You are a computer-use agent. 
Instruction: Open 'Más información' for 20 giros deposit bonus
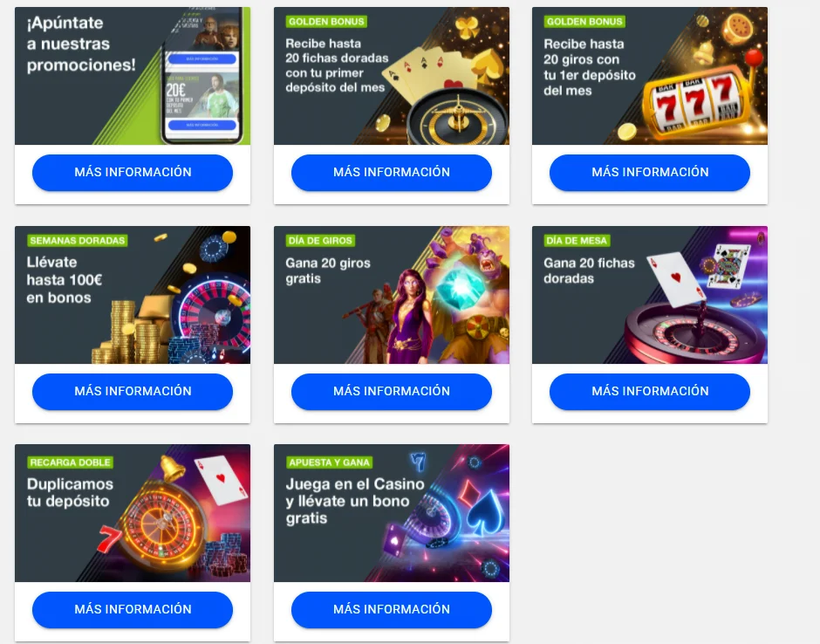tap(650, 172)
